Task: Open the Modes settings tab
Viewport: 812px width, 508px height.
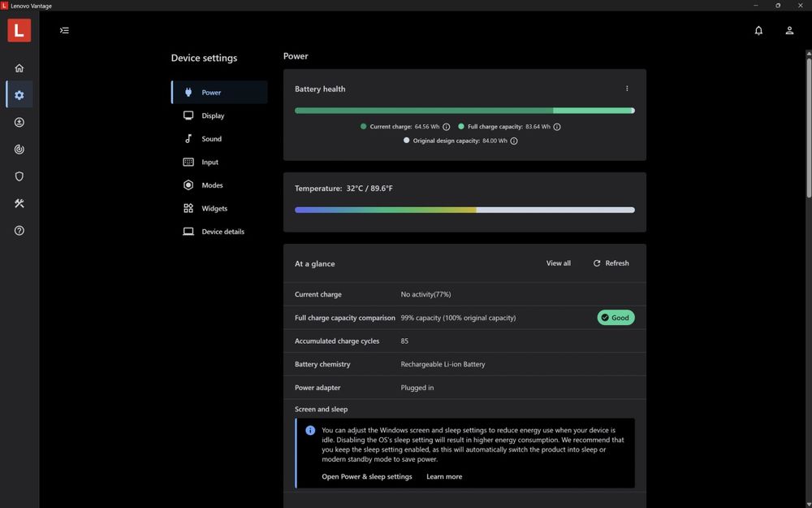Action: coord(219,185)
